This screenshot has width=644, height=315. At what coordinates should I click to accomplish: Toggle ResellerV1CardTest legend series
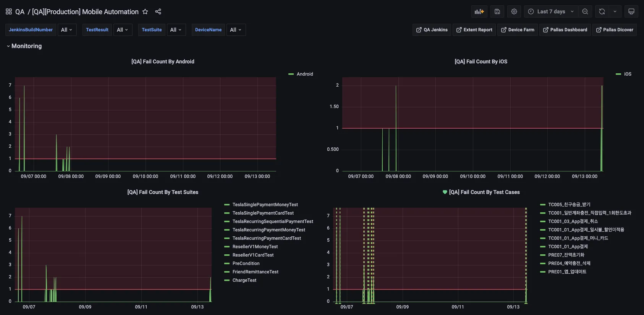click(x=253, y=255)
